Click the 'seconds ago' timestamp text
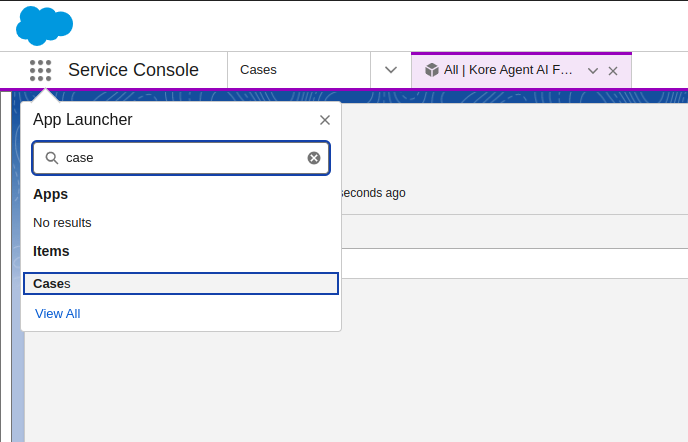The image size is (688, 442). pyautogui.click(x=373, y=192)
